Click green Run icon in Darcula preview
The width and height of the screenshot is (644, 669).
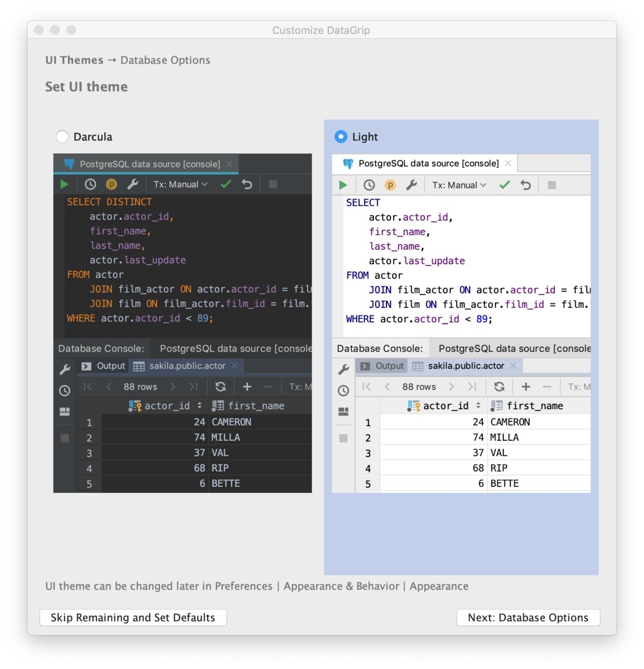tap(64, 184)
